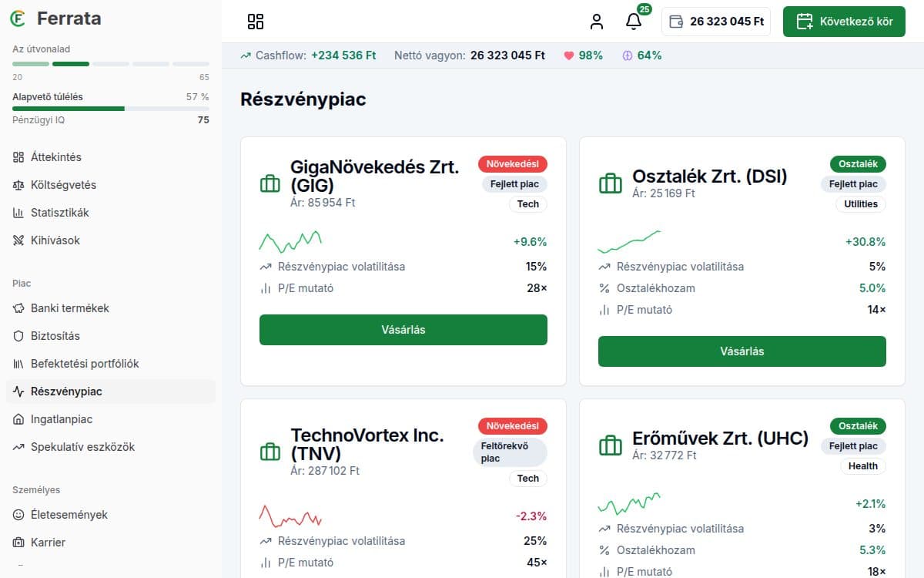Click the wallet balance 26 323 045 Ft
Image resolution: width=924 pixels, height=578 pixels.
point(716,22)
